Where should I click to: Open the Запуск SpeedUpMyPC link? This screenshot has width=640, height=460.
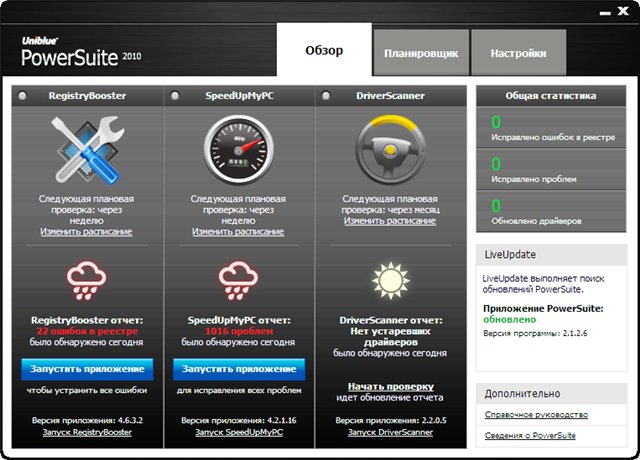click(239, 432)
